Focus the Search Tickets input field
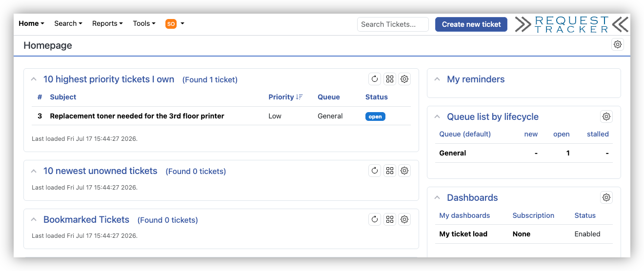Screen dimensions: 644x271 pos(393,24)
